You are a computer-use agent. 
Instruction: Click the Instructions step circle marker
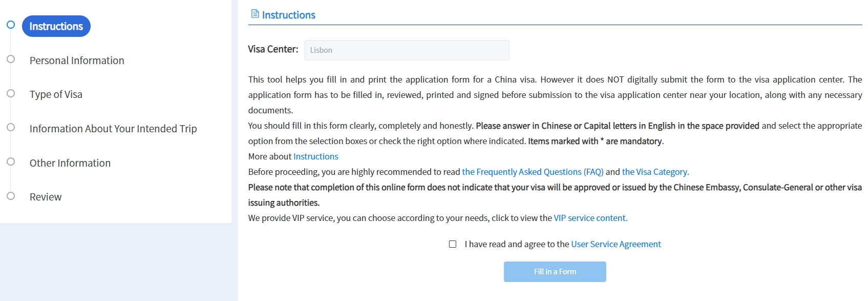tap(11, 25)
